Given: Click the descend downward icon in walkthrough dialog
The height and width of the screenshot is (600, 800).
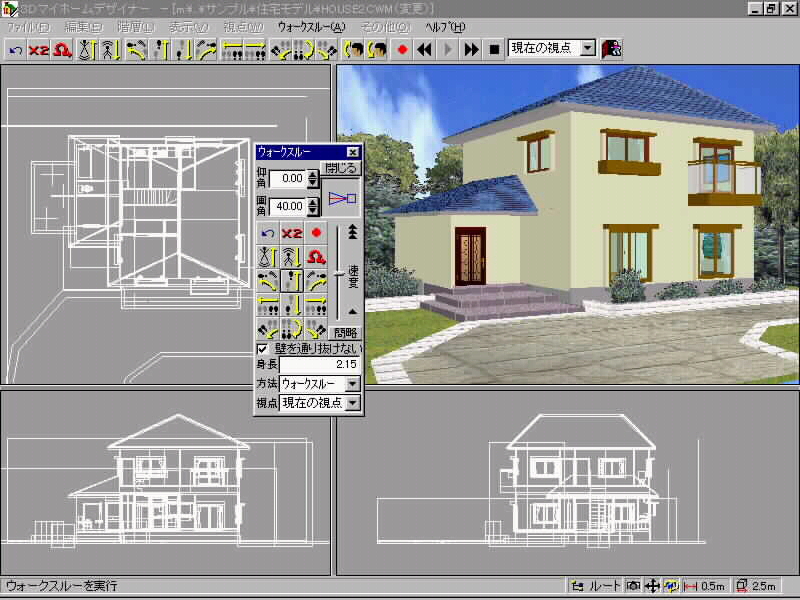Looking at the screenshot, I should point(292,257).
